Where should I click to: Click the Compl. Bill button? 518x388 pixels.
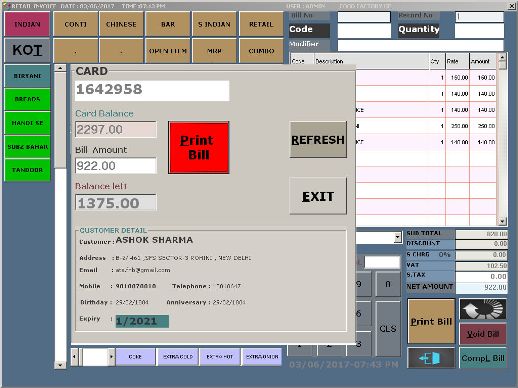tap(483, 358)
